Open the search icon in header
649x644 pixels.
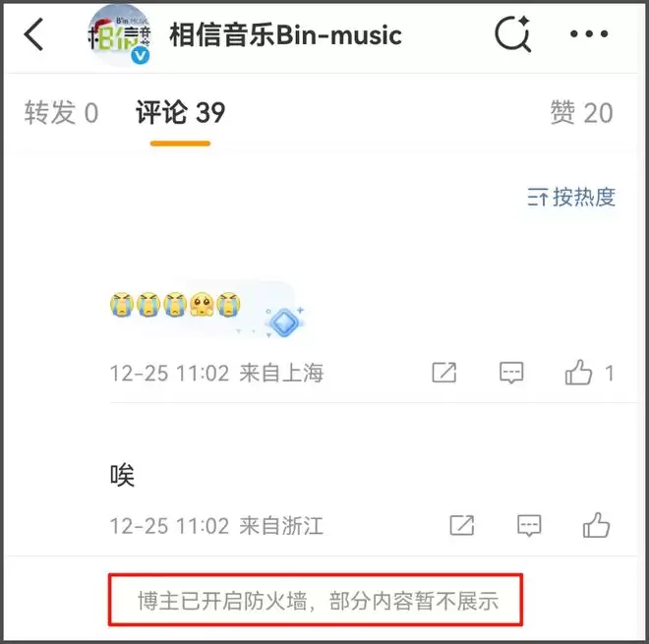click(512, 34)
